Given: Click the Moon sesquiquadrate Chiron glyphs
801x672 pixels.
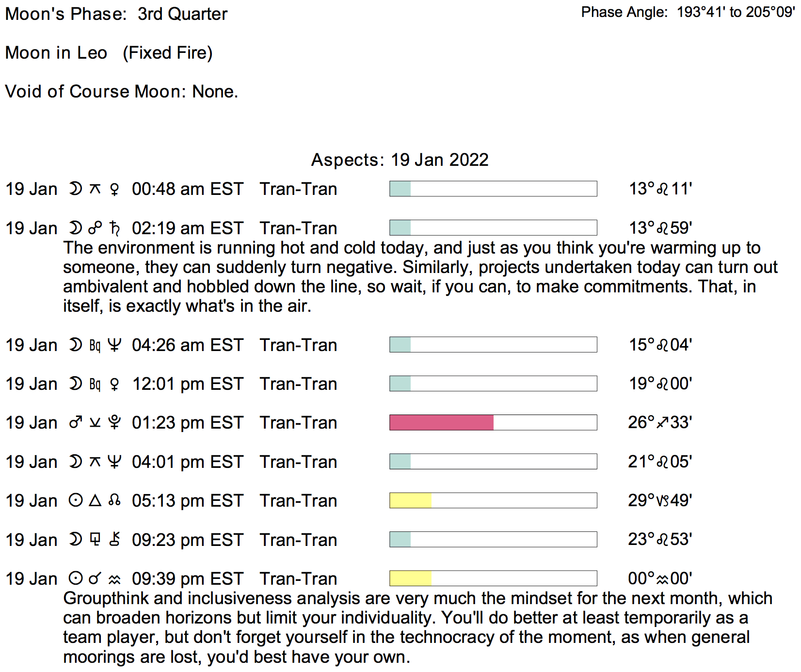Looking at the screenshot, I should [95, 539].
